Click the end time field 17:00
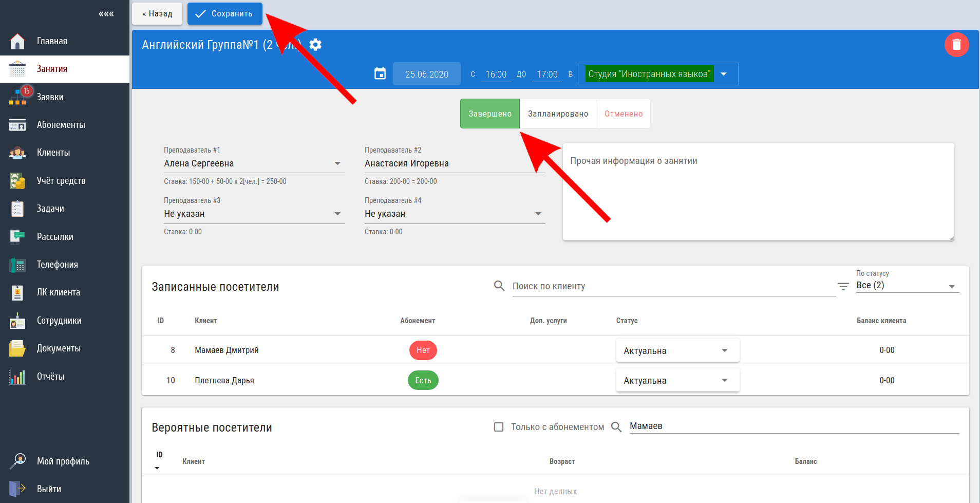This screenshot has width=980, height=503. pyautogui.click(x=547, y=74)
